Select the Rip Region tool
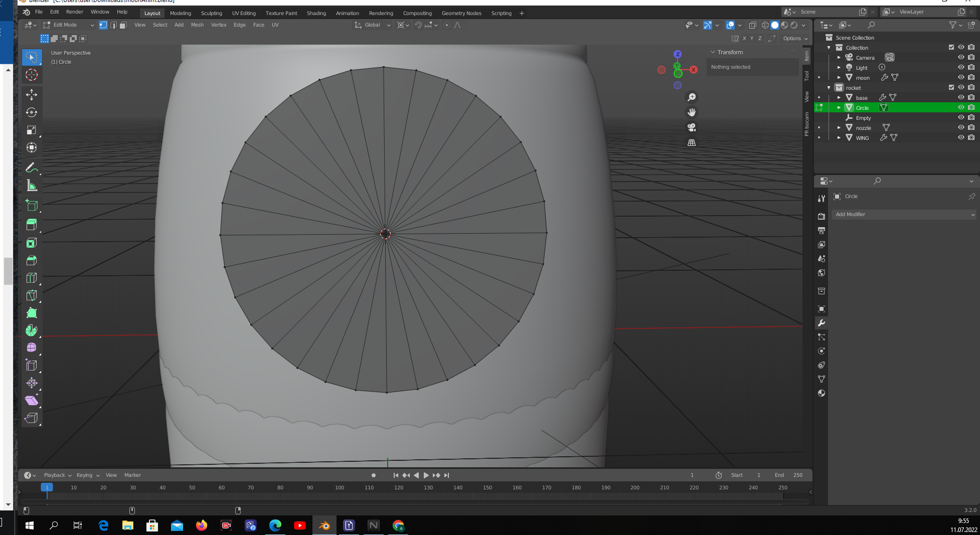 click(x=32, y=418)
